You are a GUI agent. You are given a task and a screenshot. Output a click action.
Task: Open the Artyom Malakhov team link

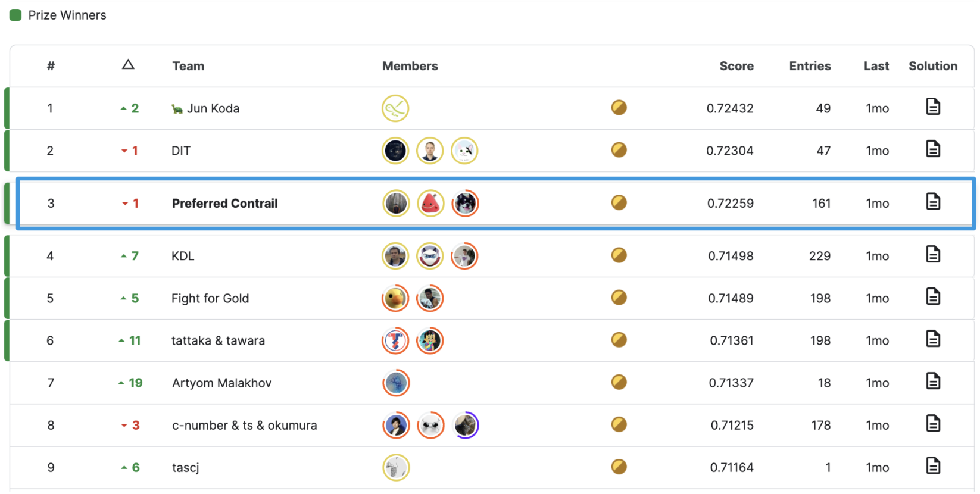click(222, 383)
